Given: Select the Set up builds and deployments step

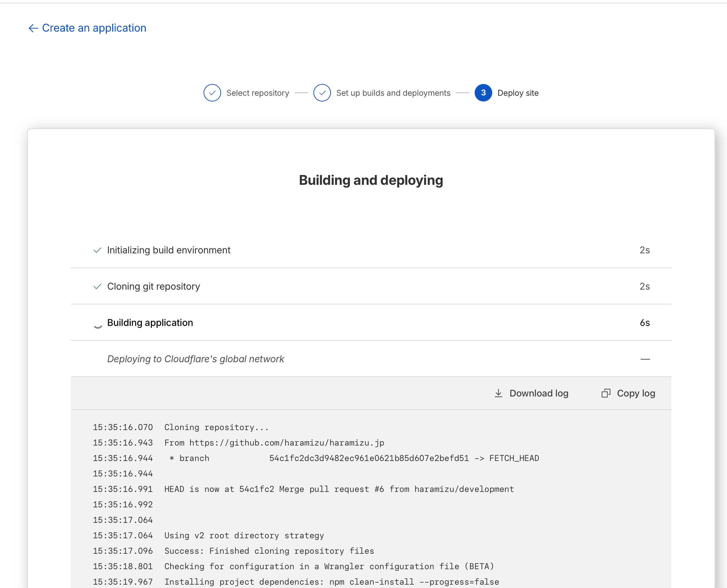Looking at the screenshot, I should tap(393, 93).
